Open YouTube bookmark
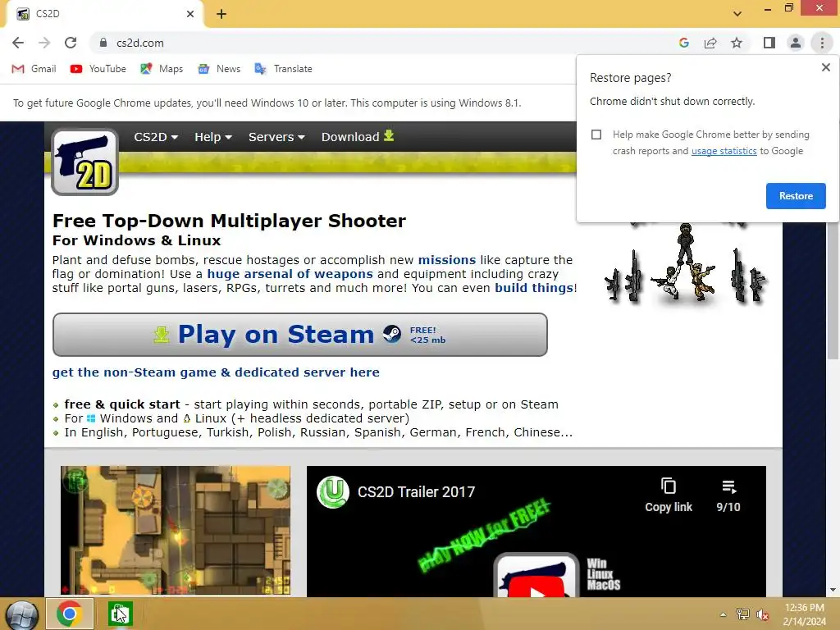 (x=98, y=69)
